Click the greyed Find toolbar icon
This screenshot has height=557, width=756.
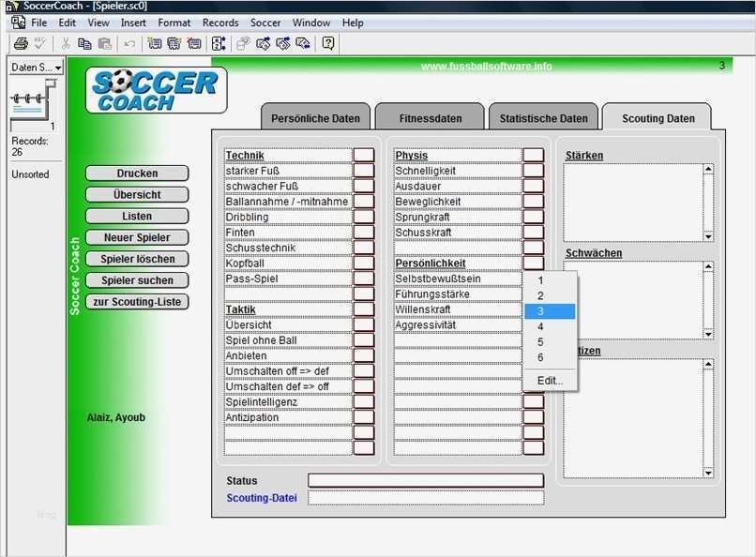243,44
